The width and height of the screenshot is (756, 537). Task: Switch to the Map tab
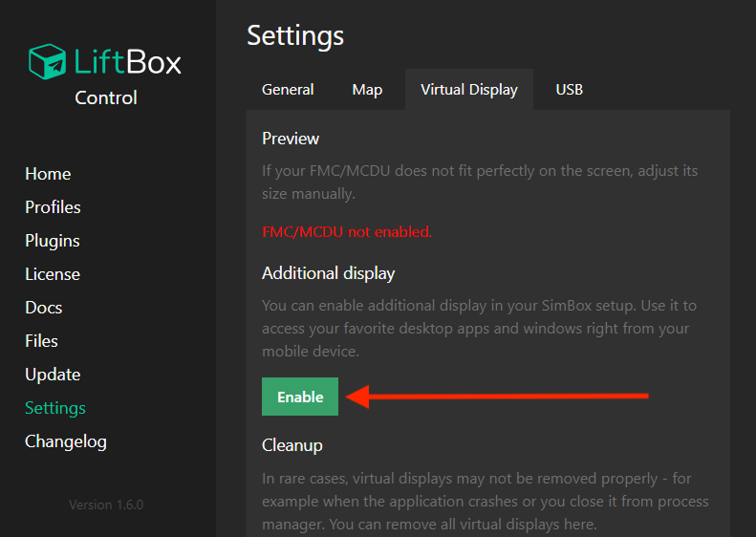[367, 90]
